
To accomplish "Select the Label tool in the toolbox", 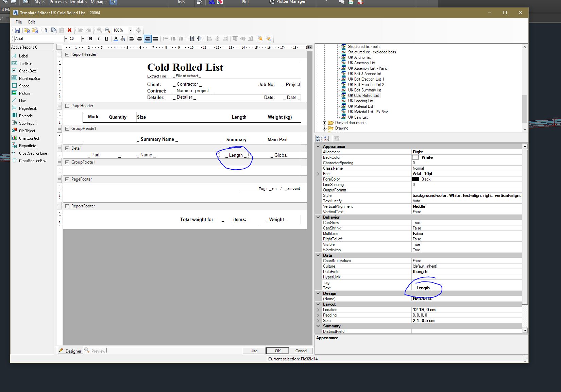I will point(23,56).
